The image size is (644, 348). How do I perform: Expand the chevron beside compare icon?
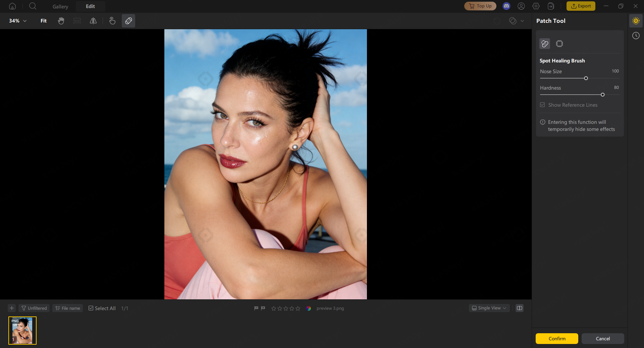point(522,21)
